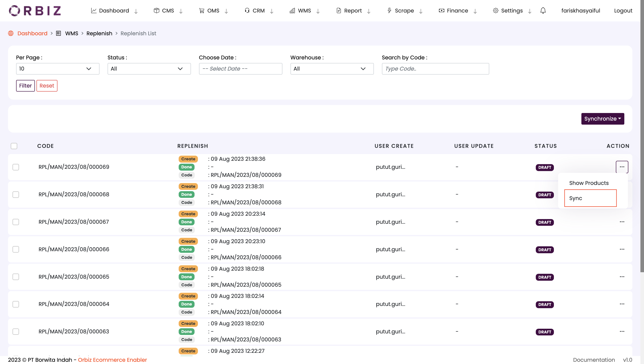
Task: Click the OMS shopping cart icon
Action: click(201, 10)
